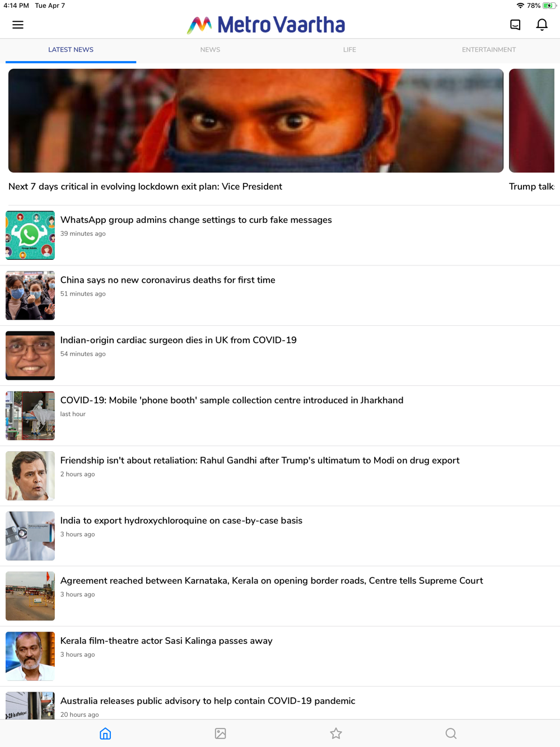Open the comments bubble icon in header
The width and height of the screenshot is (560, 747).
[x=515, y=25]
